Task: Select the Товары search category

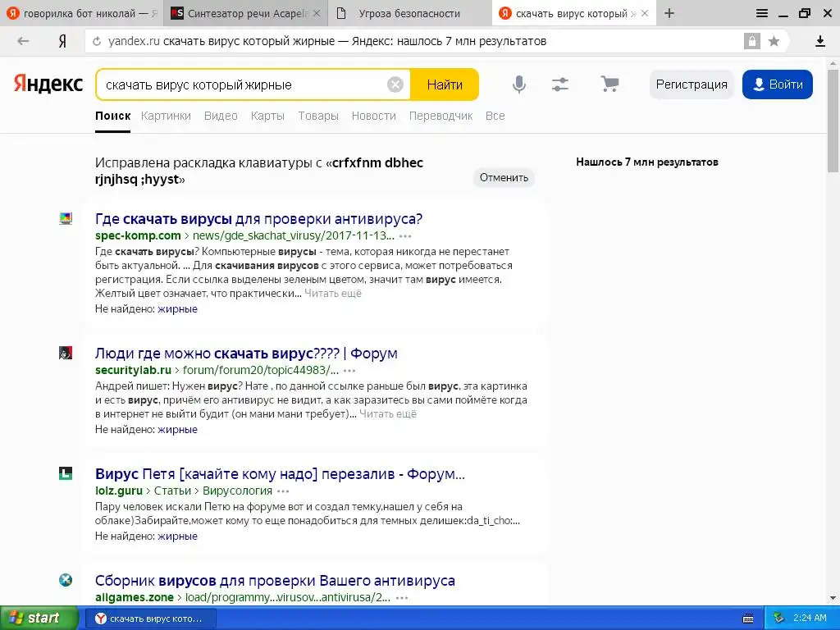Action: coord(318,116)
